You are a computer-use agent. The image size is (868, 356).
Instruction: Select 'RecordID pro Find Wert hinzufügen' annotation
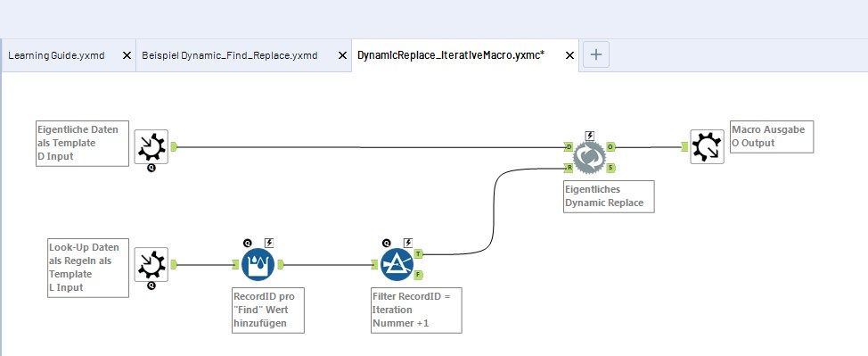(x=268, y=310)
